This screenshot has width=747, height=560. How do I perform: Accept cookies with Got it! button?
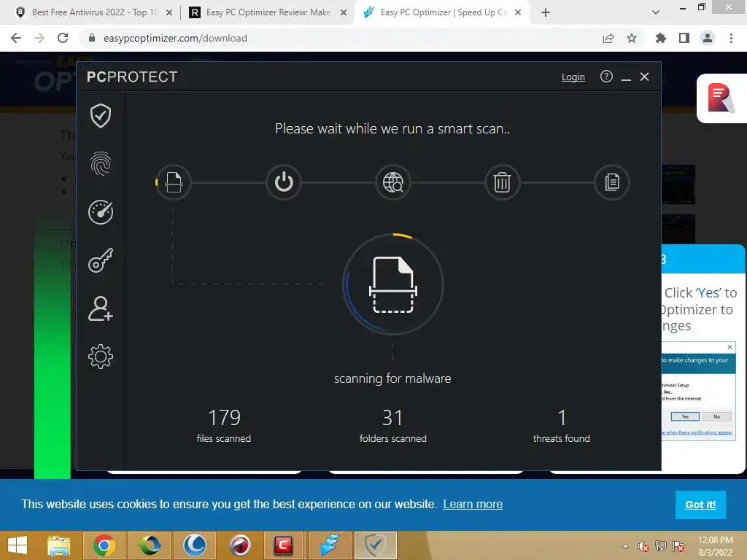700,505
